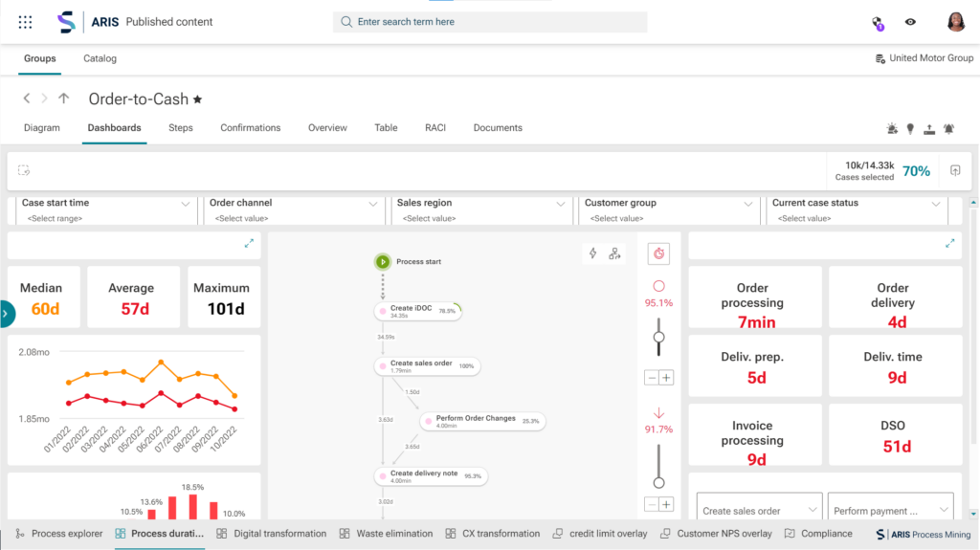980x550 pixels.
Task: Open the app launcher grid icon
Action: [x=26, y=22]
